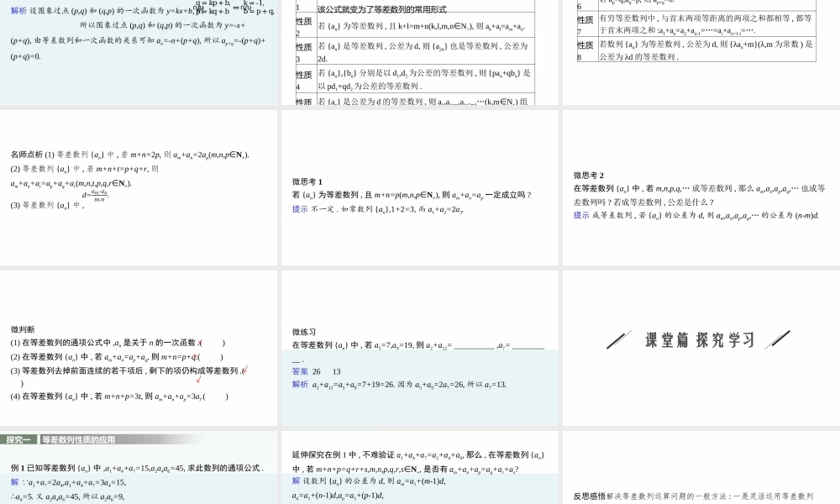The image size is (840, 504).
Task: Click the 提示 label in 微思考 2
Action: click(x=581, y=215)
